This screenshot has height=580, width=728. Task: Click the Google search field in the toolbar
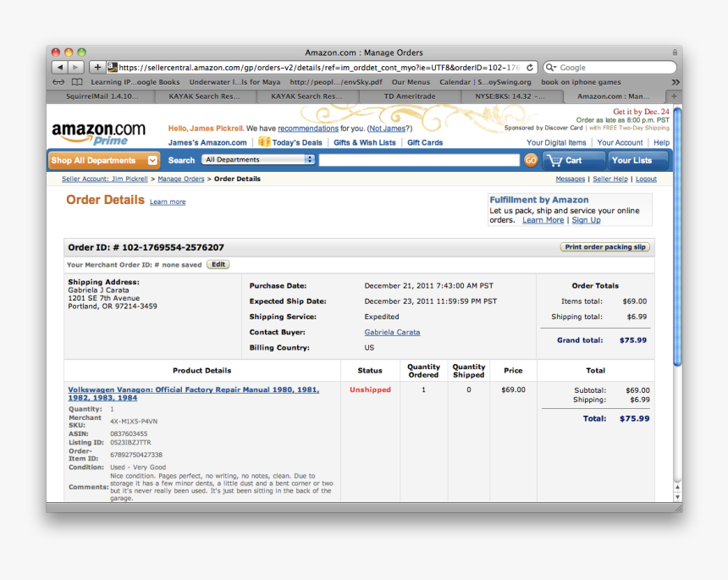[610, 68]
